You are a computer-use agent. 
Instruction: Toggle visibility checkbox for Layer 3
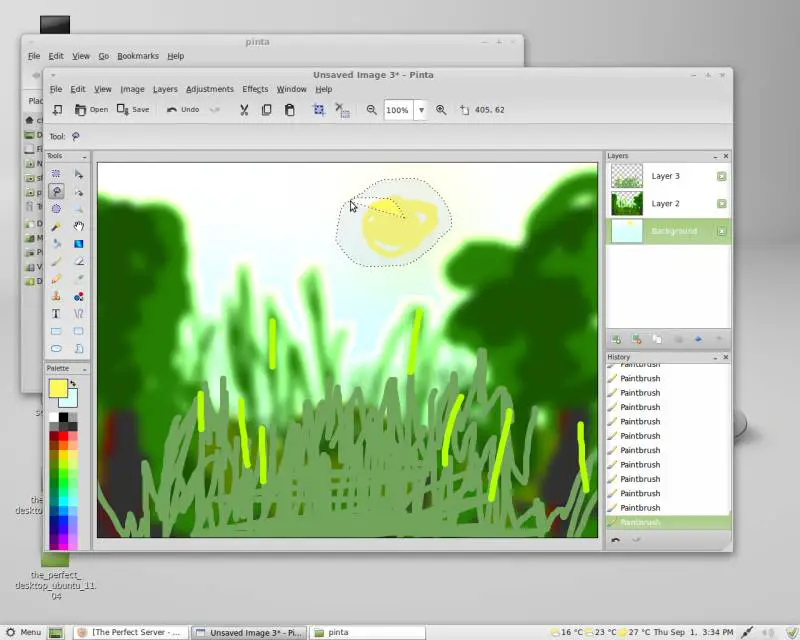click(721, 176)
